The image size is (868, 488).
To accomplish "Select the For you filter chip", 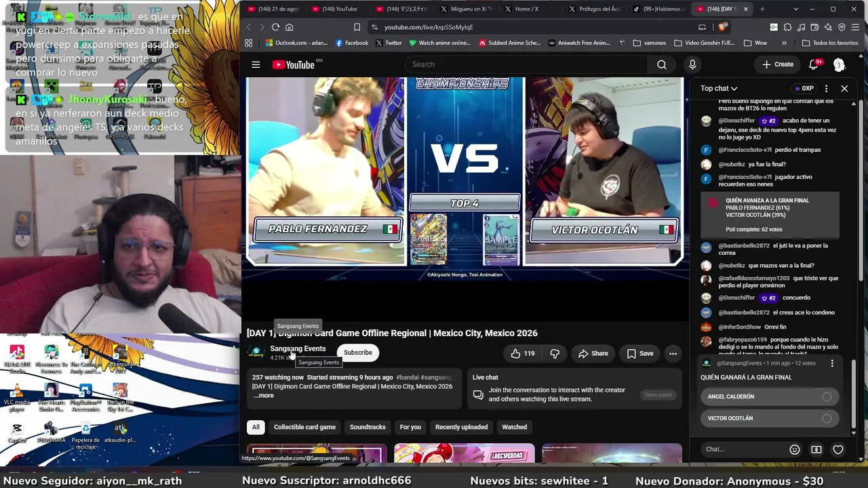I will coord(410,427).
